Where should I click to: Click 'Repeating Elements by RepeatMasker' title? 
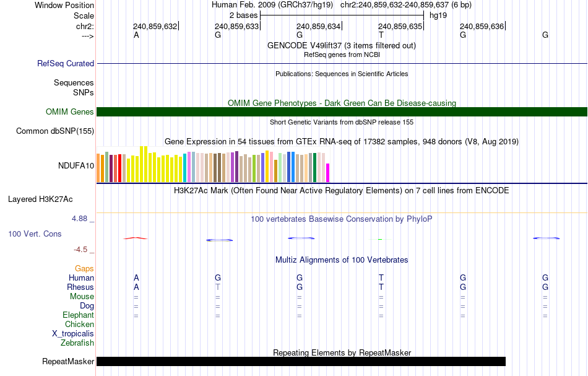pyautogui.click(x=342, y=352)
